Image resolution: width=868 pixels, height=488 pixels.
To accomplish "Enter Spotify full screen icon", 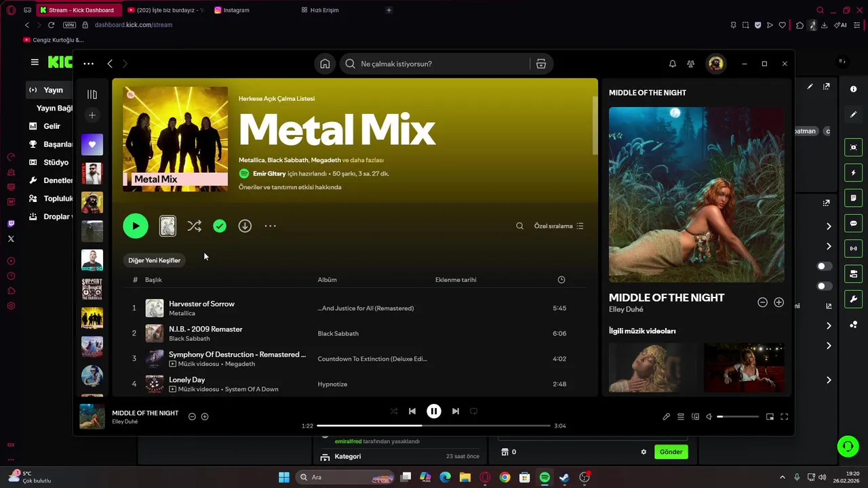I will tap(784, 417).
